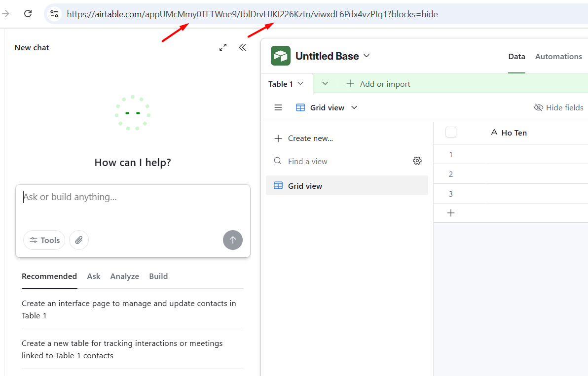Open the Ask tab
Viewport: 588px width, 376px height.
click(x=93, y=276)
